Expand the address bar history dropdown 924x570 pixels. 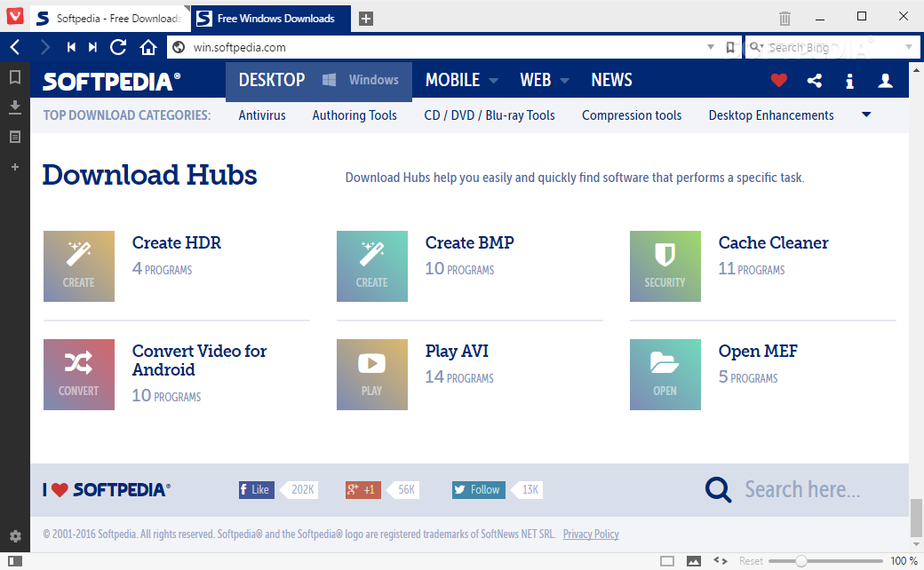pyautogui.click(x=711, y=47)
